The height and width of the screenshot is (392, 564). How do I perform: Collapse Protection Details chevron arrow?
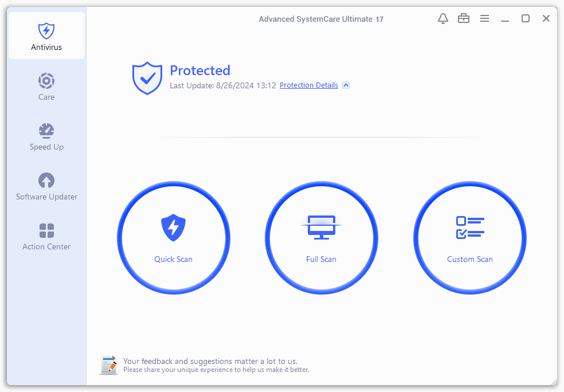click(x=346, y=85)
